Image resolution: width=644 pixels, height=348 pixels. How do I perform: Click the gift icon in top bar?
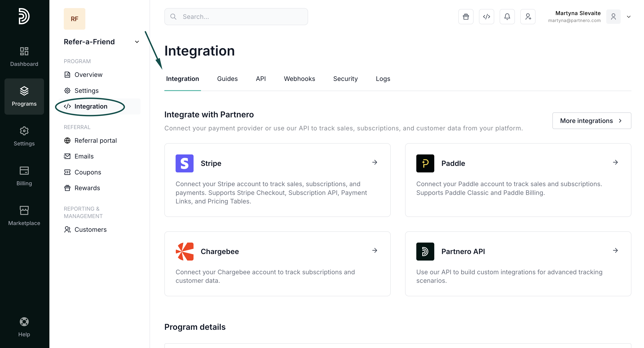point(466,17)
